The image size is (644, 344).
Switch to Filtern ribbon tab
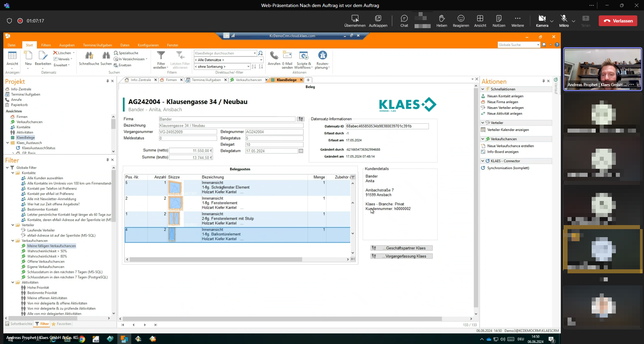tap(46, 45)
